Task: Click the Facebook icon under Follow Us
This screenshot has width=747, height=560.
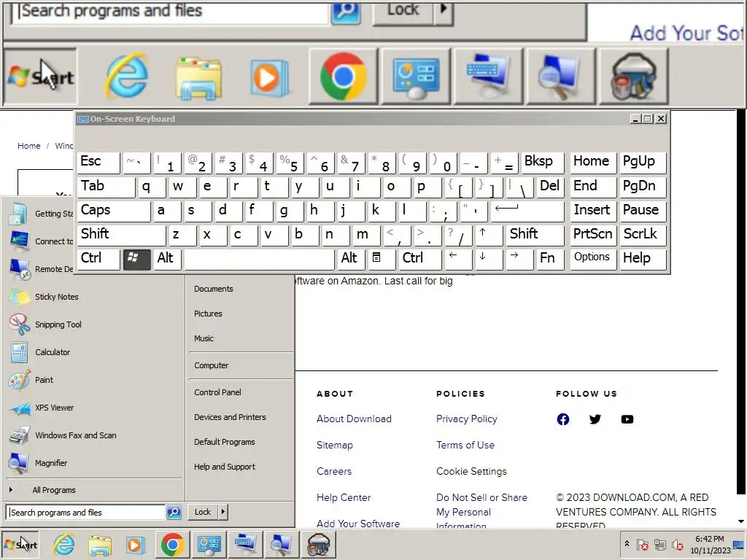Action: (562, 419)
